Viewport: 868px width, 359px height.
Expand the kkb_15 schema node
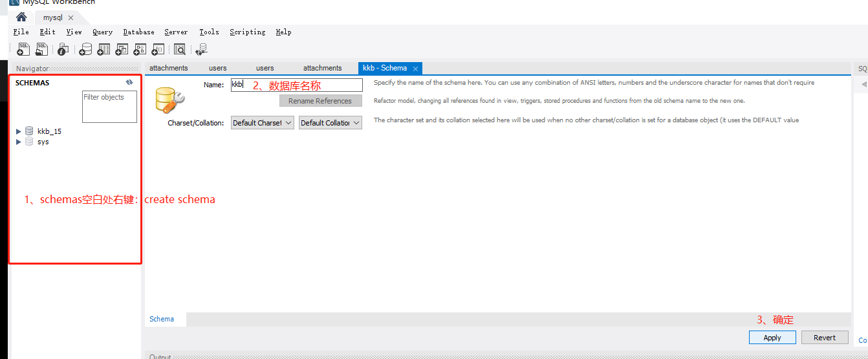[x=19, y=131]
